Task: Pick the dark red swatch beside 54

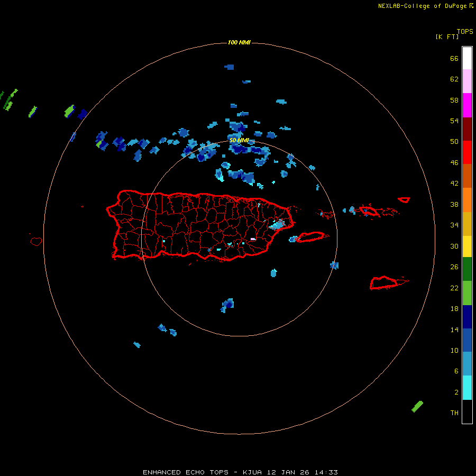Action: pyautogui.click(x=467, y=129)
